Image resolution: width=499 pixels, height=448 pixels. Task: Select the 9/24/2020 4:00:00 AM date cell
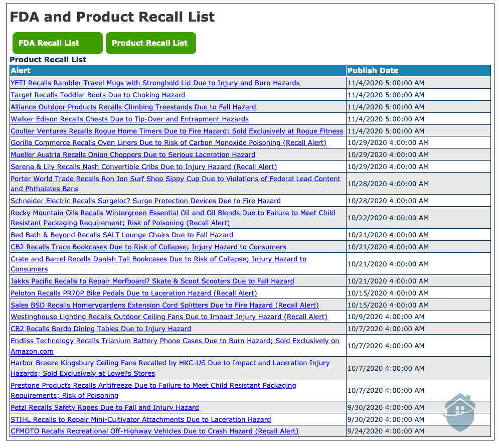[418, 431]
